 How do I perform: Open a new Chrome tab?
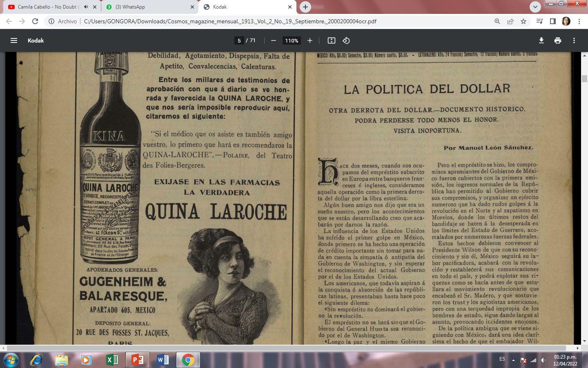coord(305,7)
